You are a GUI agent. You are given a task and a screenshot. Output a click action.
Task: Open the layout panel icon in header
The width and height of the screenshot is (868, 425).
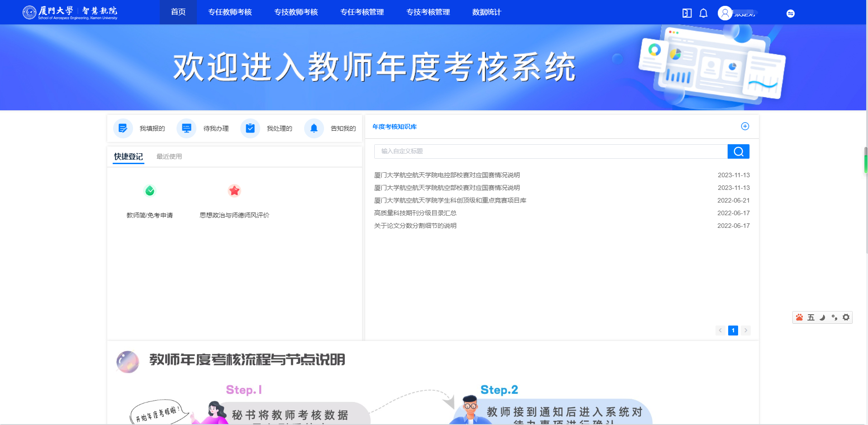click(x=687, y=13)
